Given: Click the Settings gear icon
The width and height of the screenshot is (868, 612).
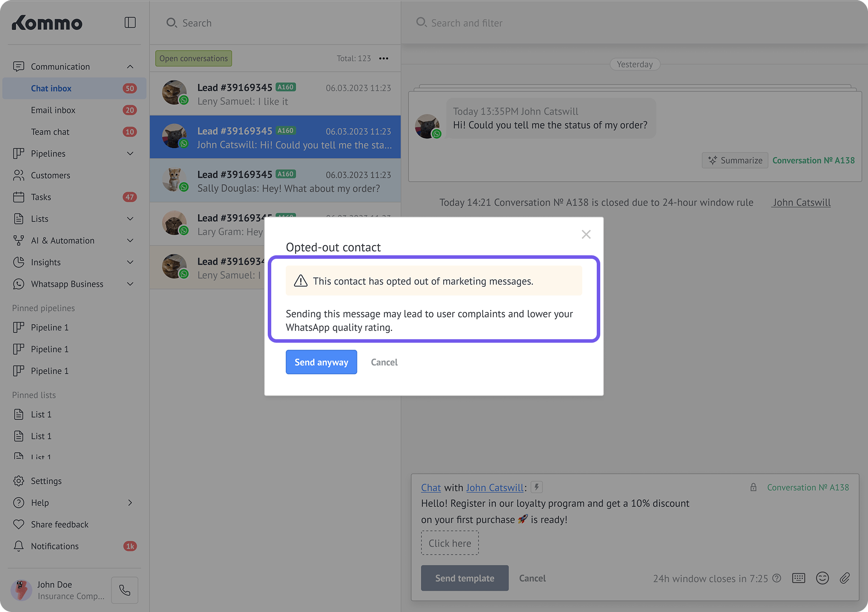Looking at the screenshot, I should point(18,481).
